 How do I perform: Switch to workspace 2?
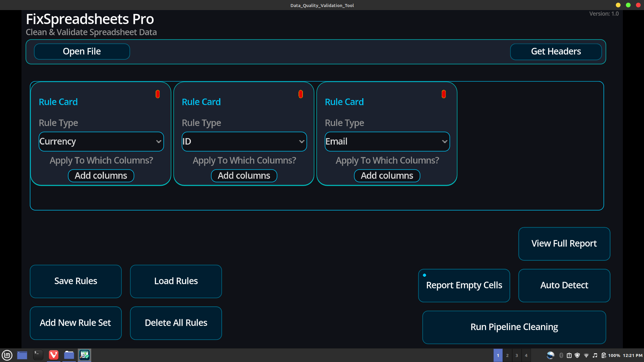(x=507, y=355)
